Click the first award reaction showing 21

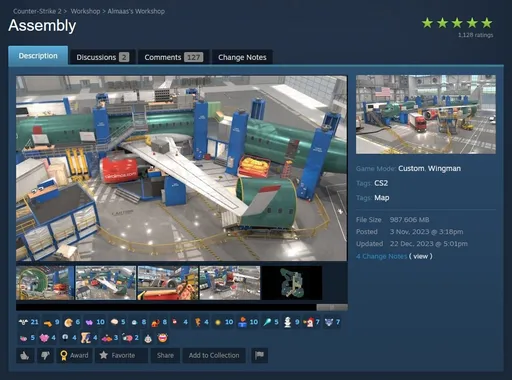click(29, 322)
